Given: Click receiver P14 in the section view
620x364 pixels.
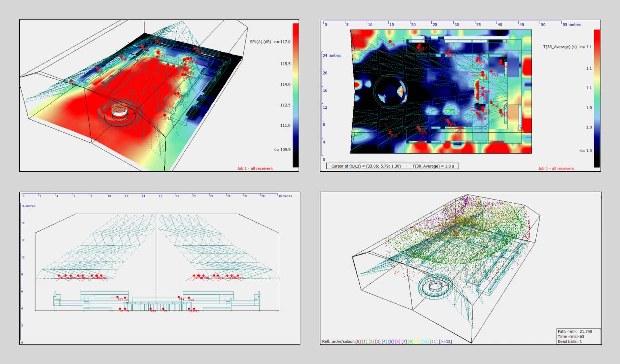Looking at the screenshot, I should (x=179, y=297).
